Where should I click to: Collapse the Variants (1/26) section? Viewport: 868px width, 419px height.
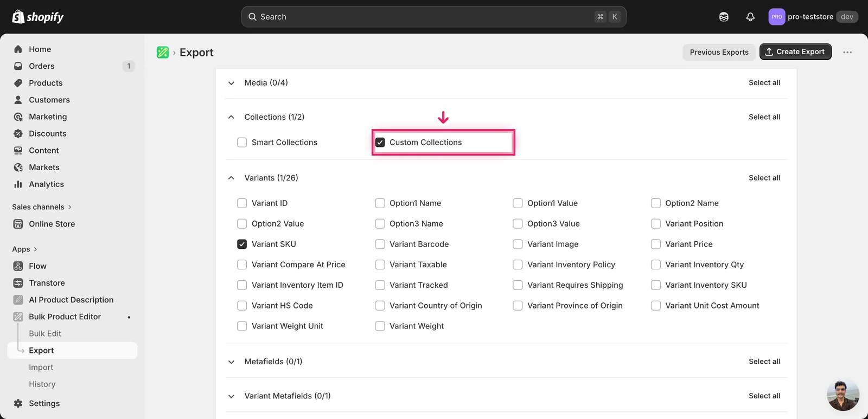(x=231, y=178)
